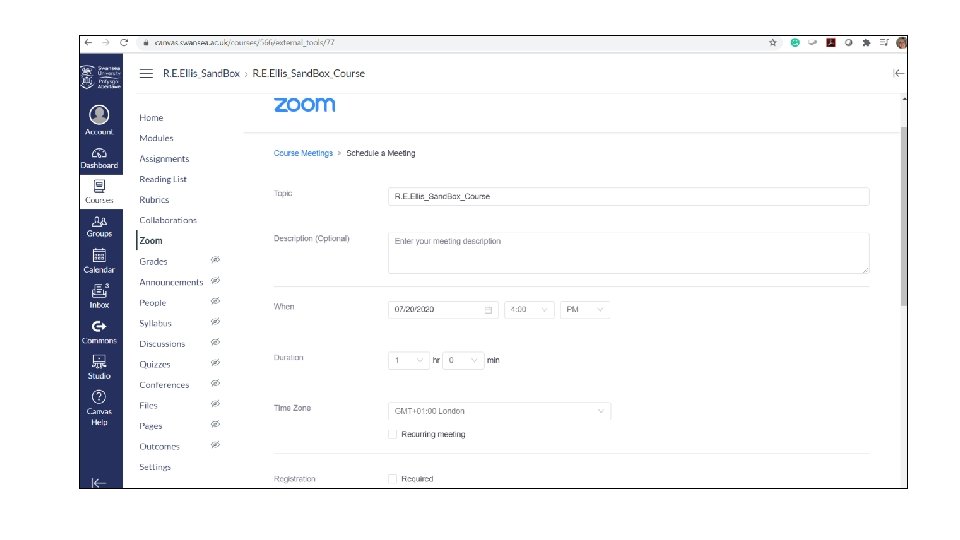Open Commons in the global navigation
Screen dimensions: 960x540
99,332
